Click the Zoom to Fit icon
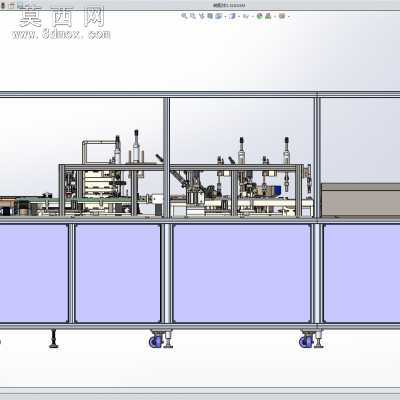400x400 pixels. tap(184, 16)
